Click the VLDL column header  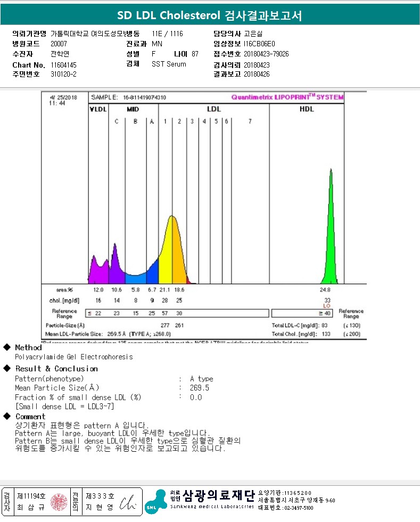98,109
